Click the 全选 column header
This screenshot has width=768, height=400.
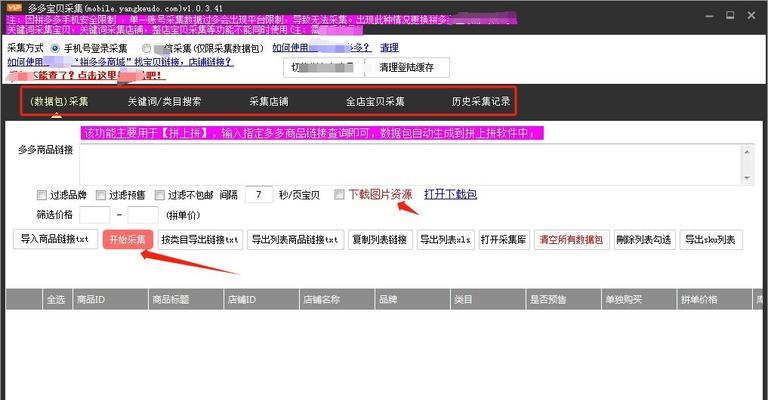pos(56,299)
